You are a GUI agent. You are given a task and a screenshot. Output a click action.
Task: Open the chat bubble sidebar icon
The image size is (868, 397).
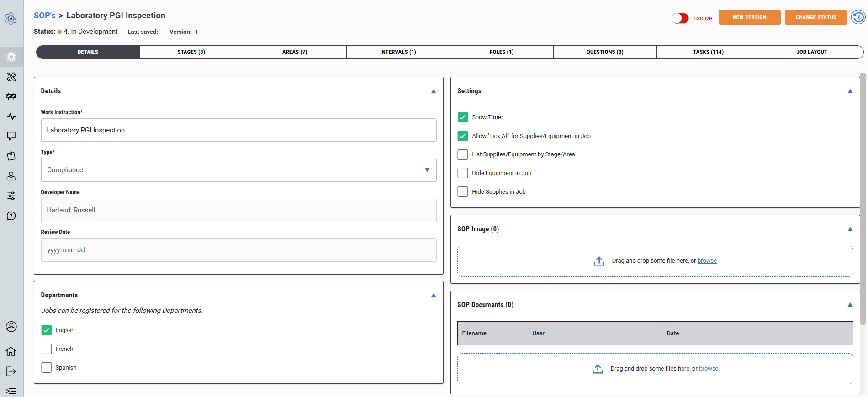tap(11, 136)
